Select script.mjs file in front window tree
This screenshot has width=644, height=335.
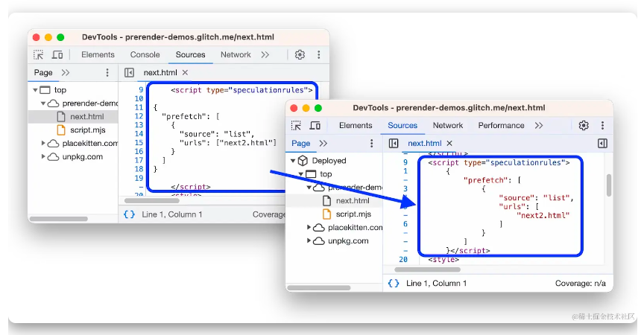pos(353,214)
